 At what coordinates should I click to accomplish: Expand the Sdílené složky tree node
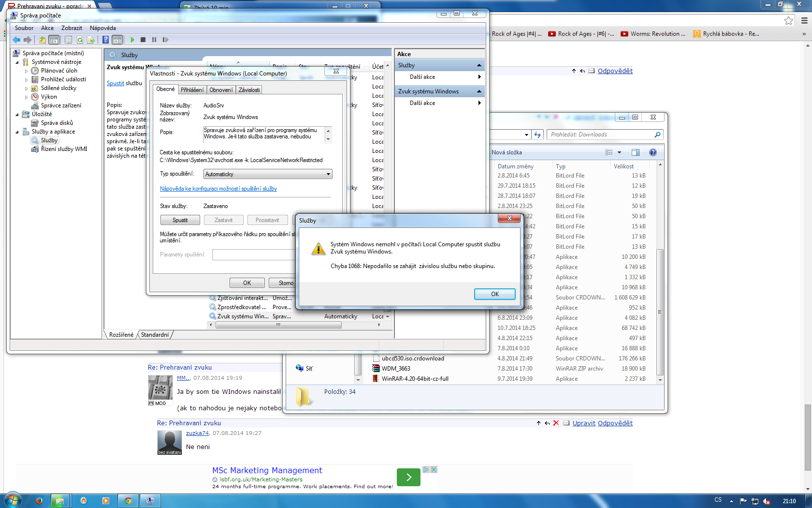(x=27, y=89)
